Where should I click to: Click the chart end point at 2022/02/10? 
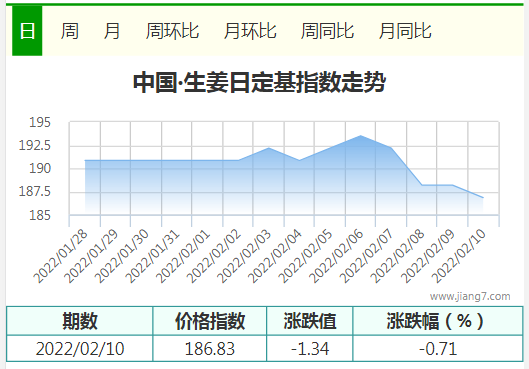[483, 198]
